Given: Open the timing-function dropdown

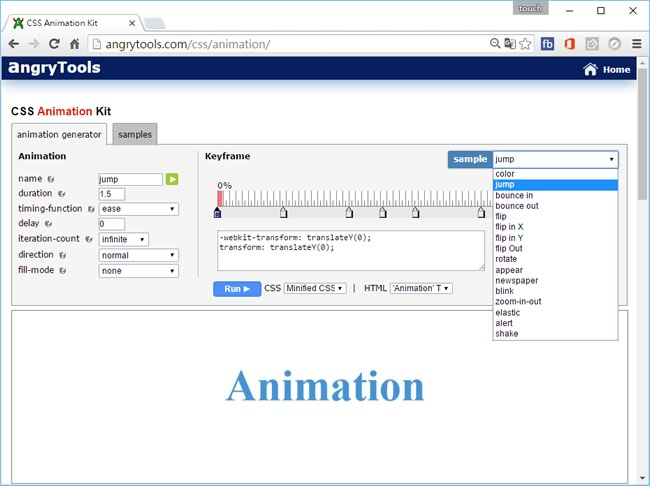Looking at the screenshot, I should pyautogui.click(x=138, y=209).
